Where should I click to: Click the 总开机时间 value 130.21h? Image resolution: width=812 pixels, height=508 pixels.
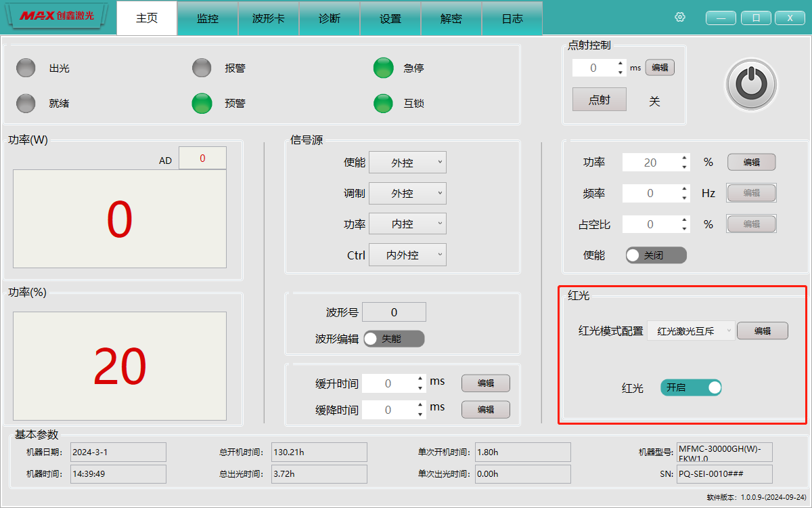(x=319, y=452)
